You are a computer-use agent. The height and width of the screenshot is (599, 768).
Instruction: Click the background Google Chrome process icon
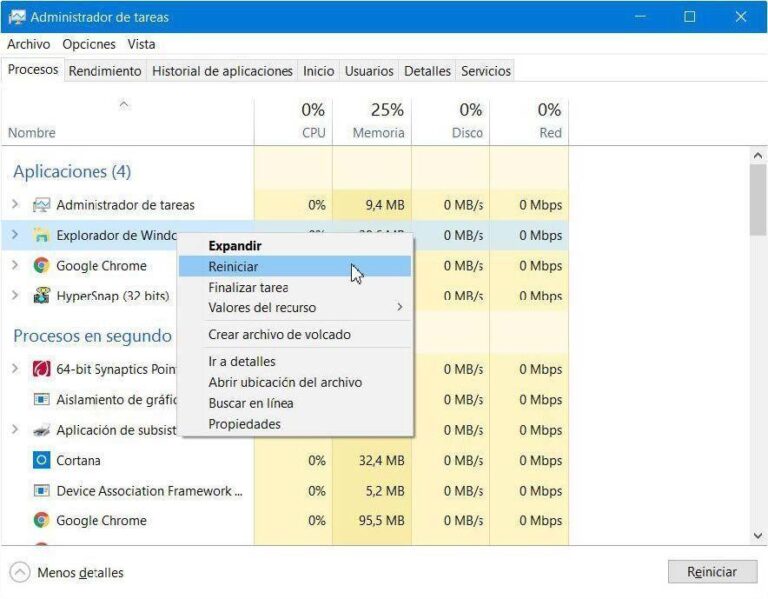(x=41, y=521)
